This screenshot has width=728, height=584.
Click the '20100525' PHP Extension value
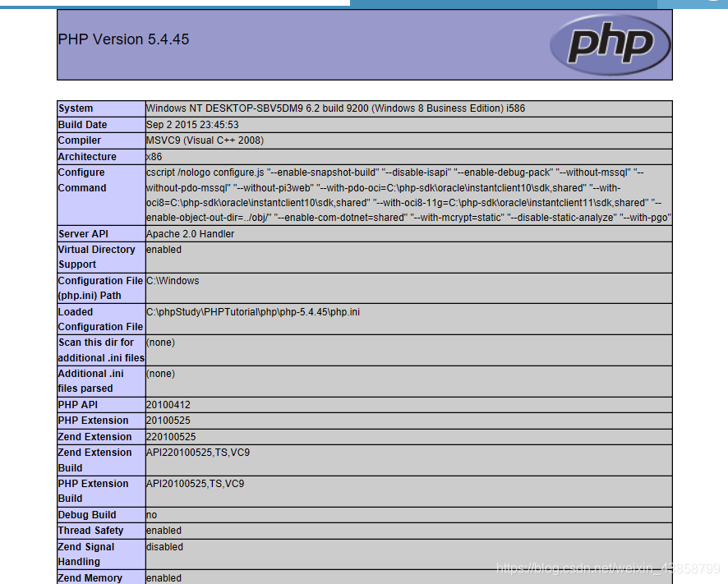pos(168,421)
